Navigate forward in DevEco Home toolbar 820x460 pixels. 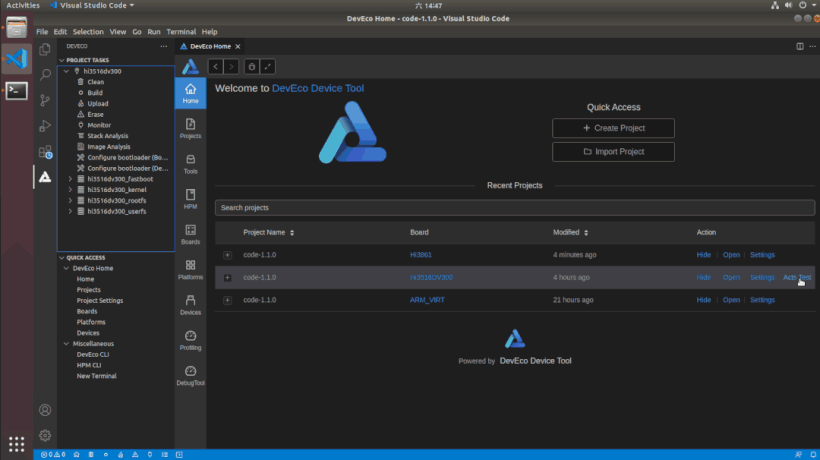coord(231,66)
